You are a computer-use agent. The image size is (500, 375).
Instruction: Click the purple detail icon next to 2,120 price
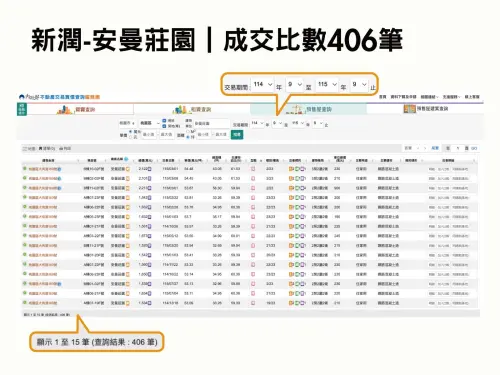point(150,169)
